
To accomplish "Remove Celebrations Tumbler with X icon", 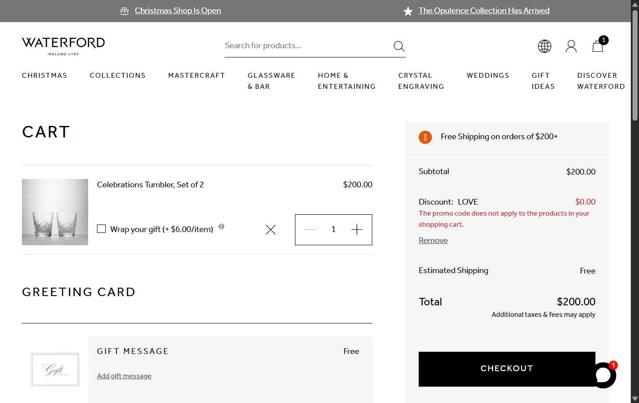I will click(270, 230).
